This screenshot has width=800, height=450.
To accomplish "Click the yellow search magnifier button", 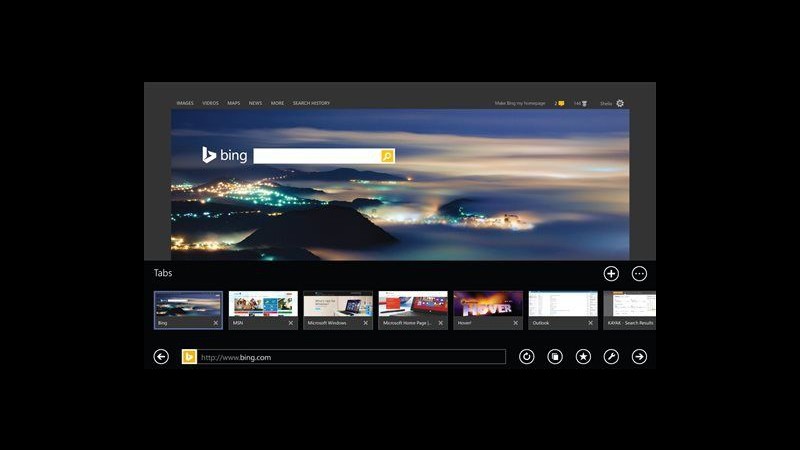I will [387, 156].
